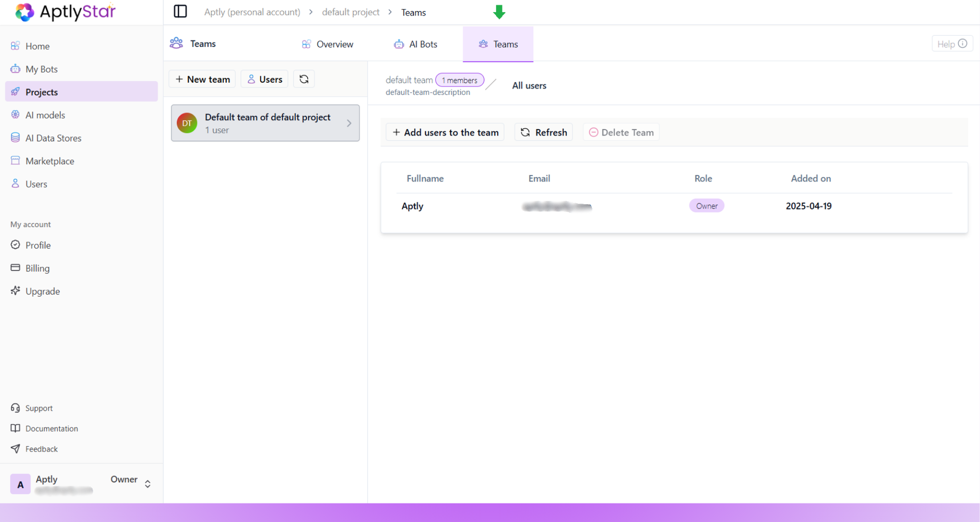Click the Support headset icon
This screenshot has width=980, height=522.
(x=15, y=408)
